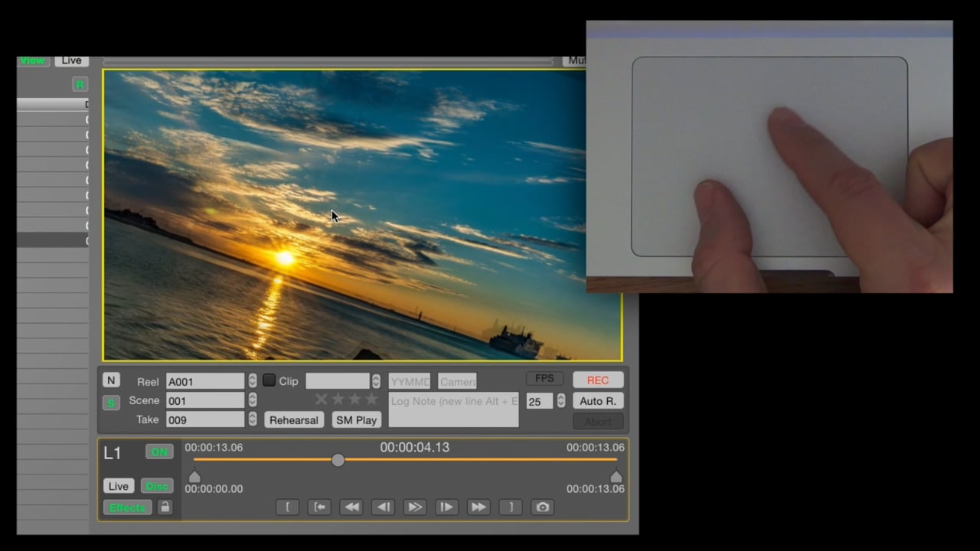
Task: Step one frame backward
Action: [x=383, y=507]
